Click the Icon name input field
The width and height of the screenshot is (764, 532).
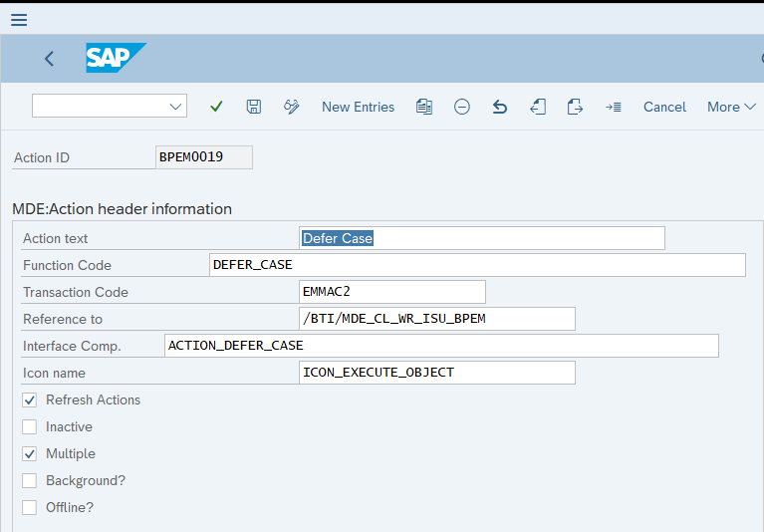[437, 373]
